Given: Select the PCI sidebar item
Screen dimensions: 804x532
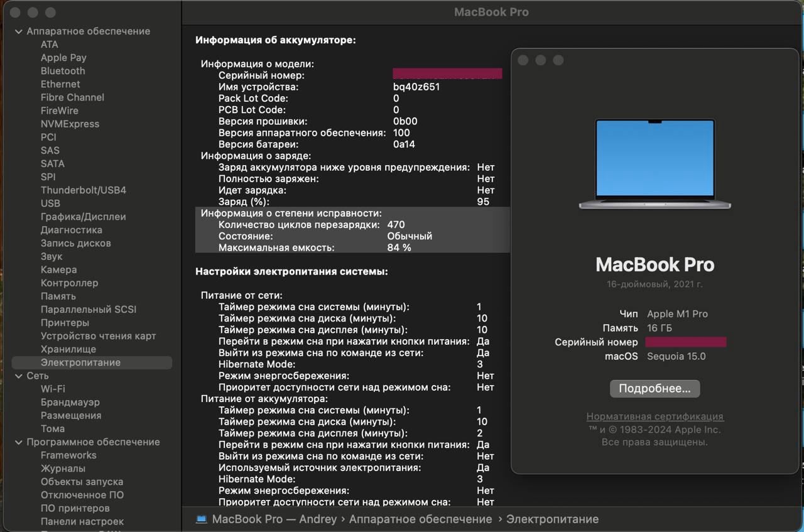Looking at the screenshot, I should [x=48, y=137].
